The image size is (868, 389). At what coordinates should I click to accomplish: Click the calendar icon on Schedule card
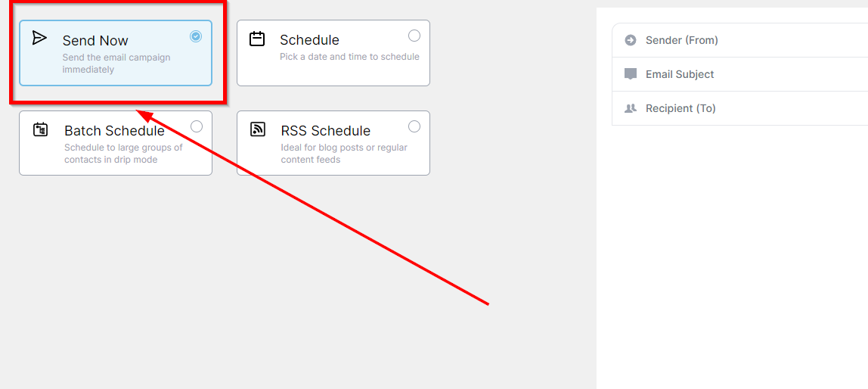[x=257, y=39]
